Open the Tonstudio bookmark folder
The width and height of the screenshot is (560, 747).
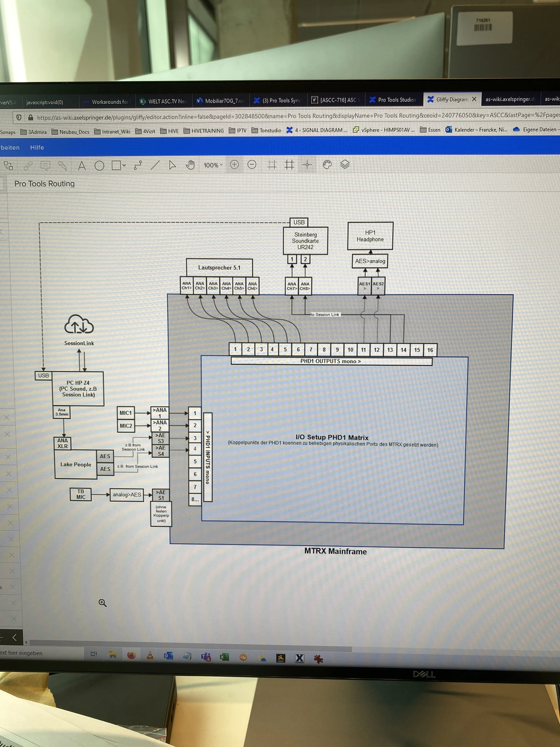(266, 130)
